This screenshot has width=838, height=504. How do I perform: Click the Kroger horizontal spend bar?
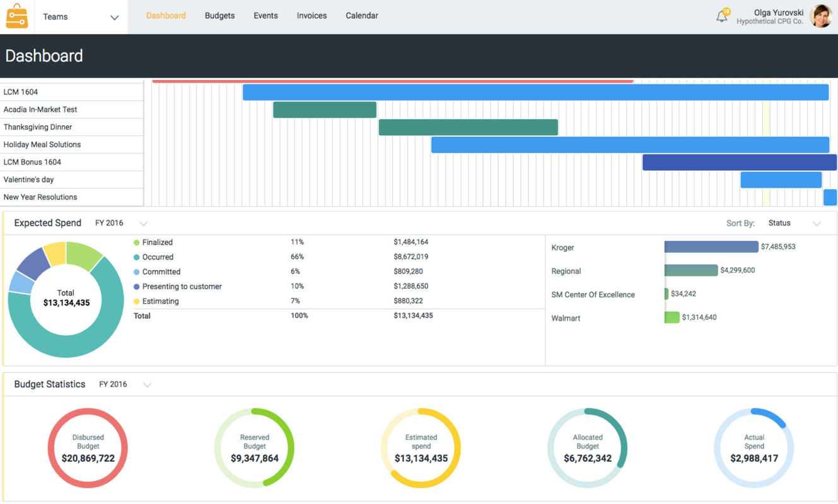711,247
